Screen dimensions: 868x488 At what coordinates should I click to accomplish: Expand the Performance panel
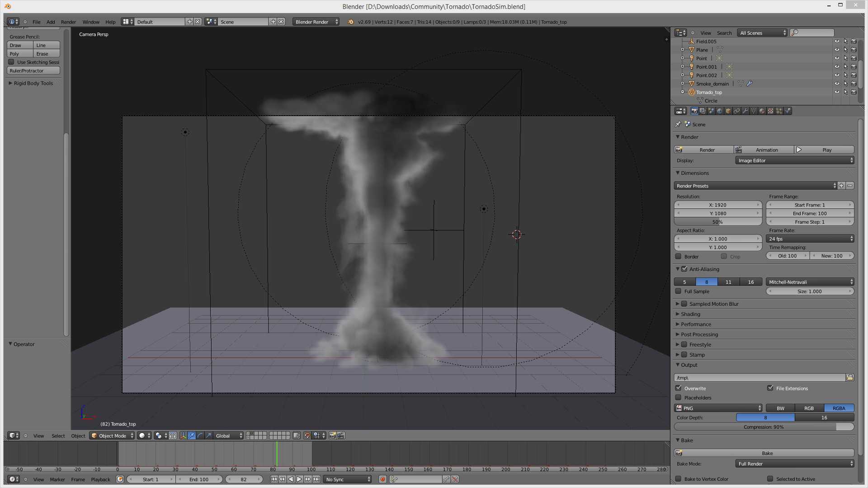point(696,324)
